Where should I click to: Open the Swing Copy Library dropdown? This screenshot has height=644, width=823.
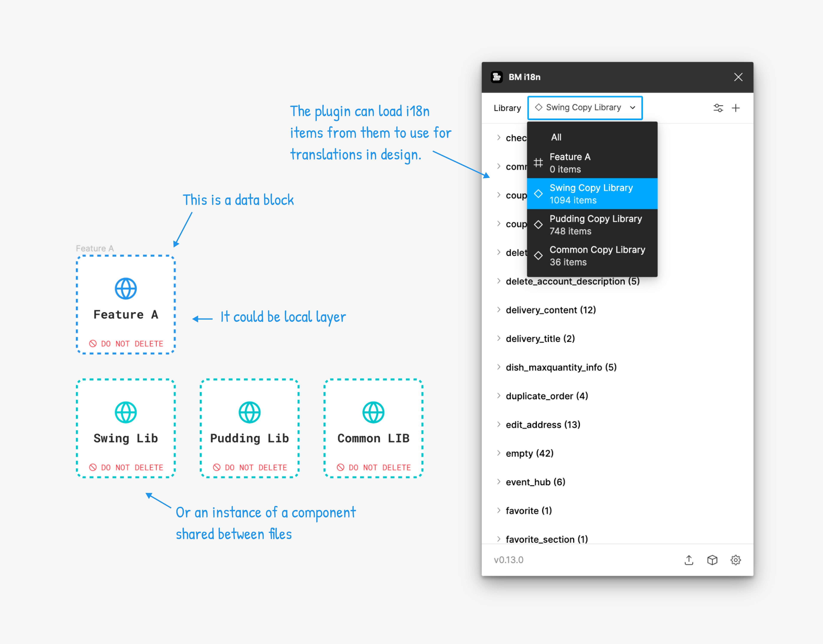click(x=585, y=108)
